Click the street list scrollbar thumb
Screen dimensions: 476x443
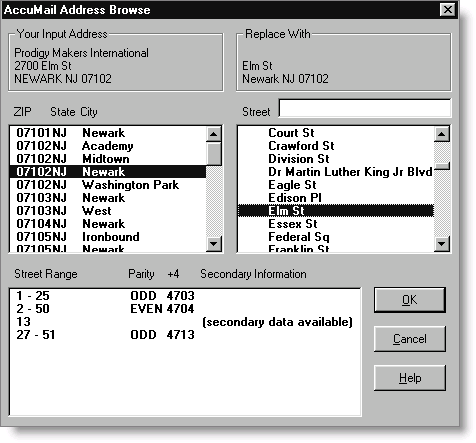point(442,166)
